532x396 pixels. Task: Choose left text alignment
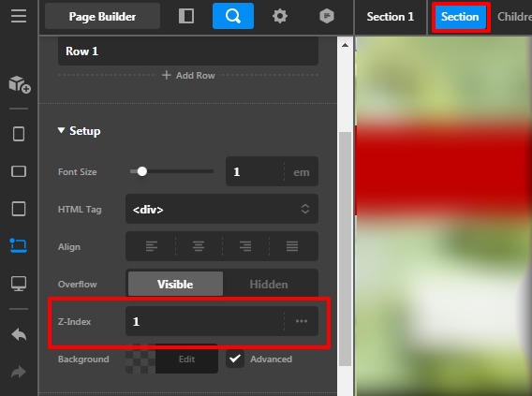tap(152, 246)
